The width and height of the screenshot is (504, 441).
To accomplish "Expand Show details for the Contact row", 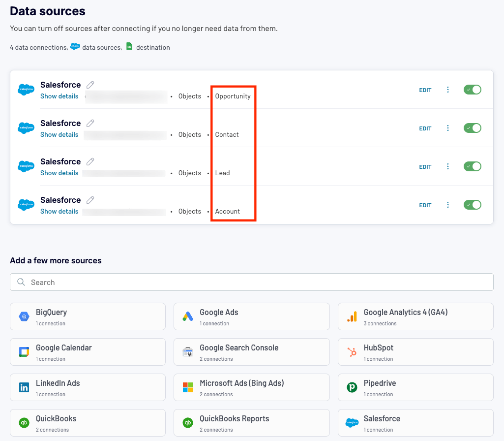I will pyautogui.click(x=59, y=134).
